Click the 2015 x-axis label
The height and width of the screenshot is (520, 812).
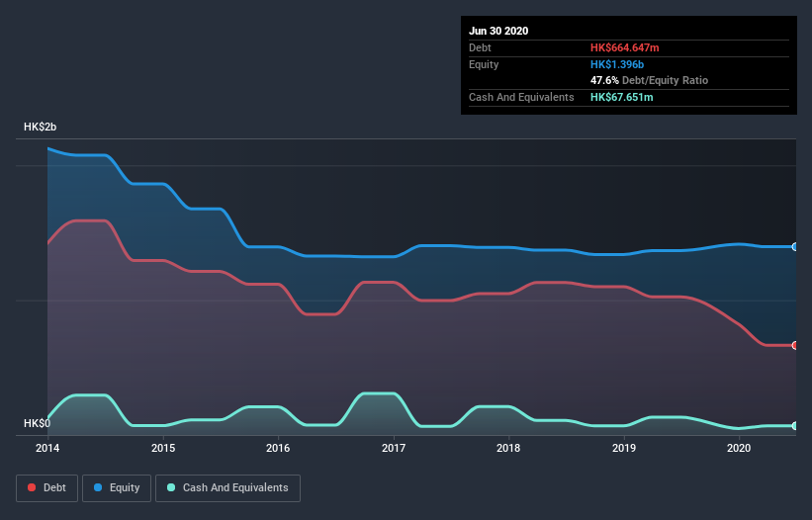click(163, 448)
